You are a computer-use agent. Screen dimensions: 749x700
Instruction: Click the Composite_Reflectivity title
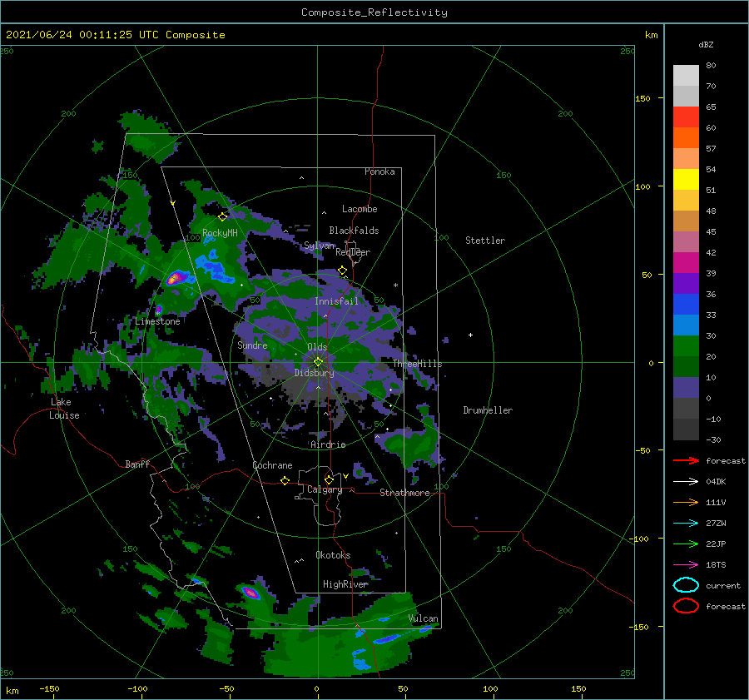374,12
